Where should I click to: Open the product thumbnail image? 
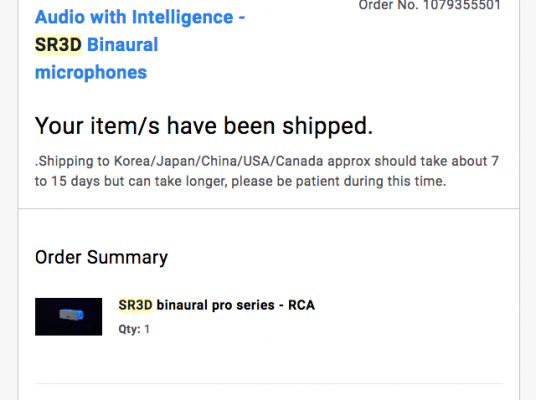(x=68, y=317)
